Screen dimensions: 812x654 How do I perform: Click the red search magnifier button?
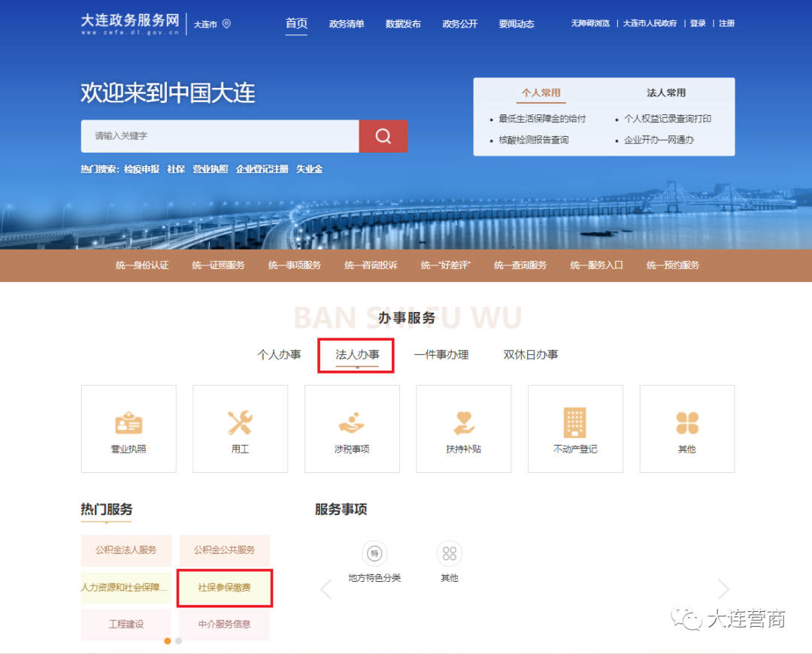click(x=383, y=136)
